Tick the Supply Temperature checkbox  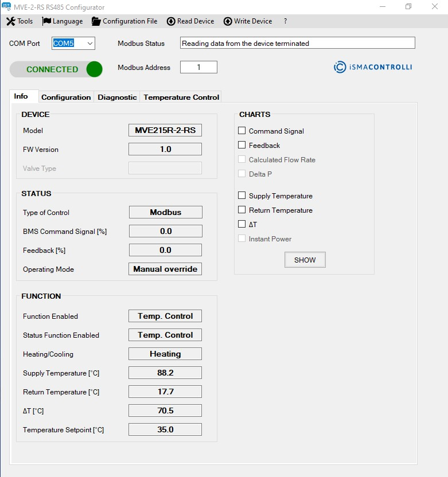[242, 196]
